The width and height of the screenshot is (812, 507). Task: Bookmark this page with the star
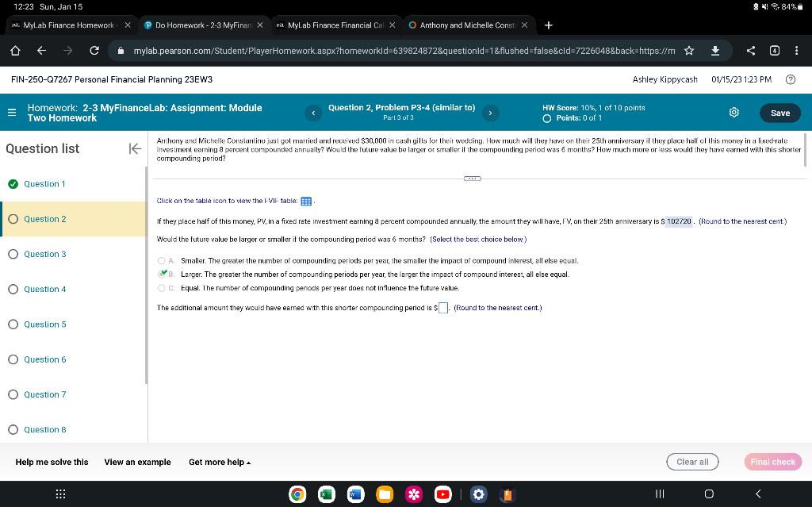pyautogui.click(x=689, y=50)
